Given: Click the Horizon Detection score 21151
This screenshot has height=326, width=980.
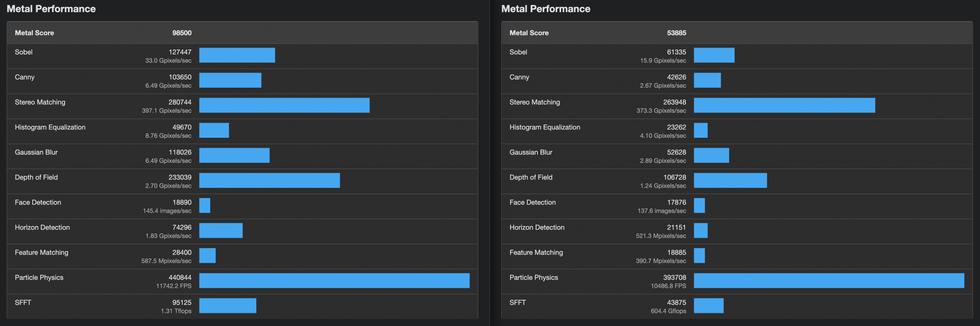Looking at the screenshot, I should (676, 227).
